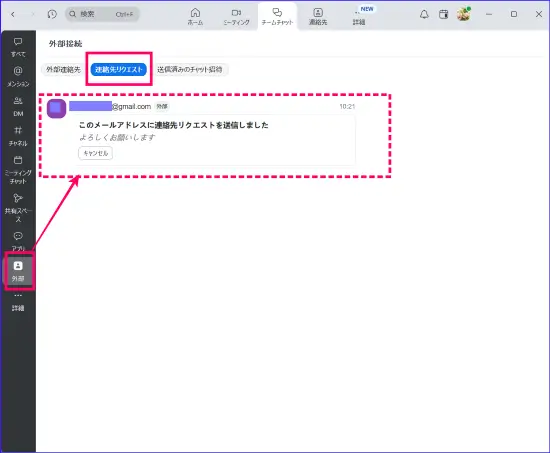This screenshot has width=550, height=453.
Task: Open the アプリ (Apps) sidebar icon
Action: click(x=18, y=241)
